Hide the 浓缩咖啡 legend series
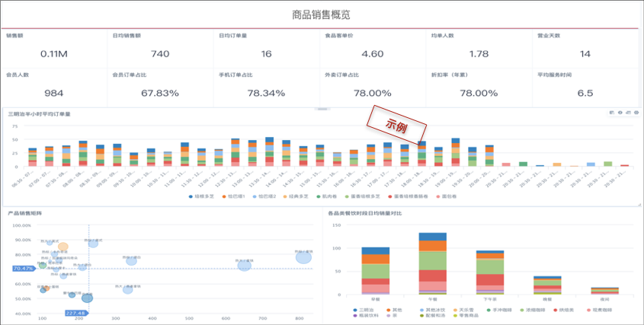This screenshot has width=644, height=325. tap(532, 310)
